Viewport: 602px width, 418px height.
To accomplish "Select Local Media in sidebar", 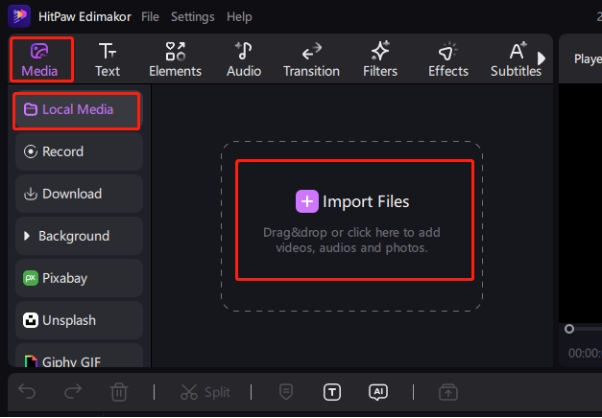I will tap(77, 111).
